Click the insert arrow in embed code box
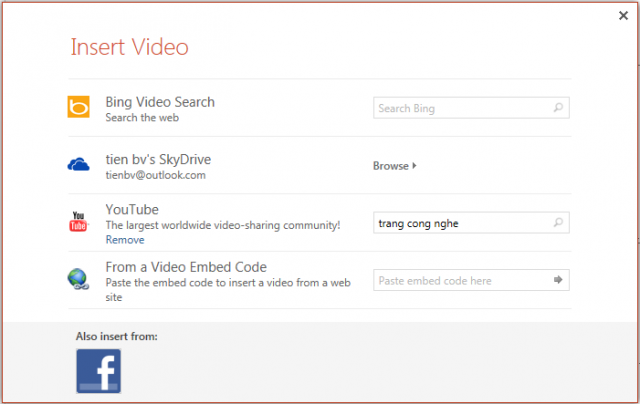 pyautogui.click(x=558, y=281)
